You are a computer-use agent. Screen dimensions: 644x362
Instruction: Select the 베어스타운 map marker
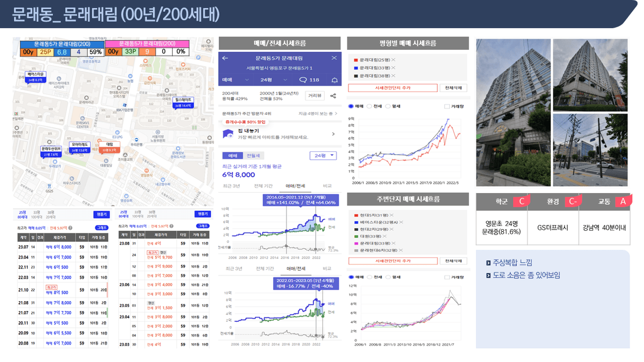pos(36,77)
